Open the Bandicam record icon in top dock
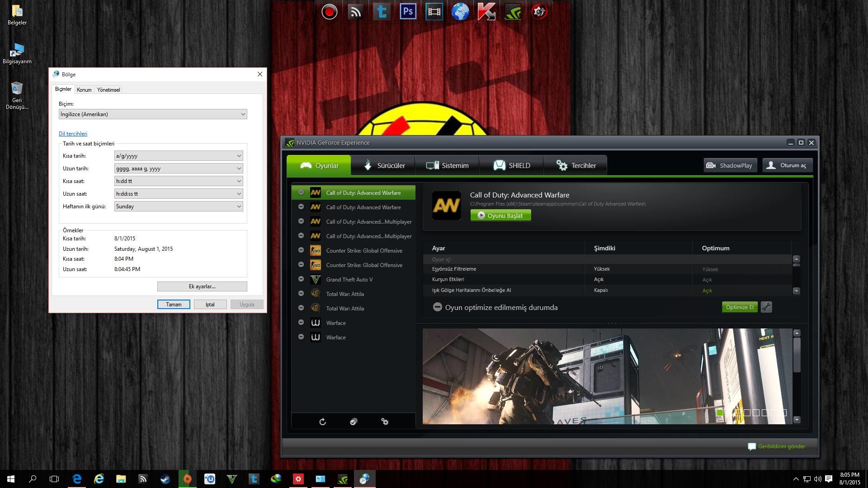 pyautogui.click(x=330, y=12)
